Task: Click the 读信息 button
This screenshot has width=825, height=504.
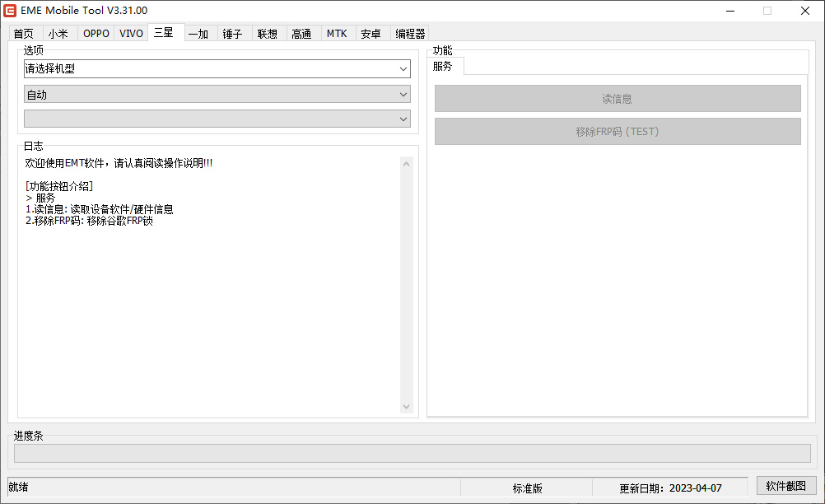Action: coord(618,99)
